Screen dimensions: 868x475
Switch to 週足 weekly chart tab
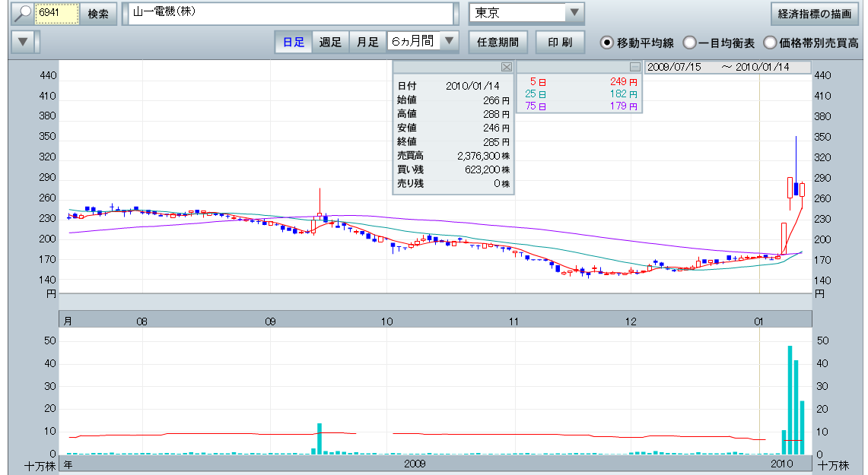pos(330,42)
